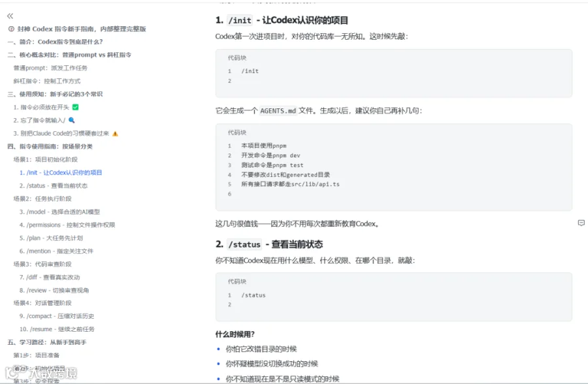Click paragraph '这几句很值钱' below code block

pos(298,224)
